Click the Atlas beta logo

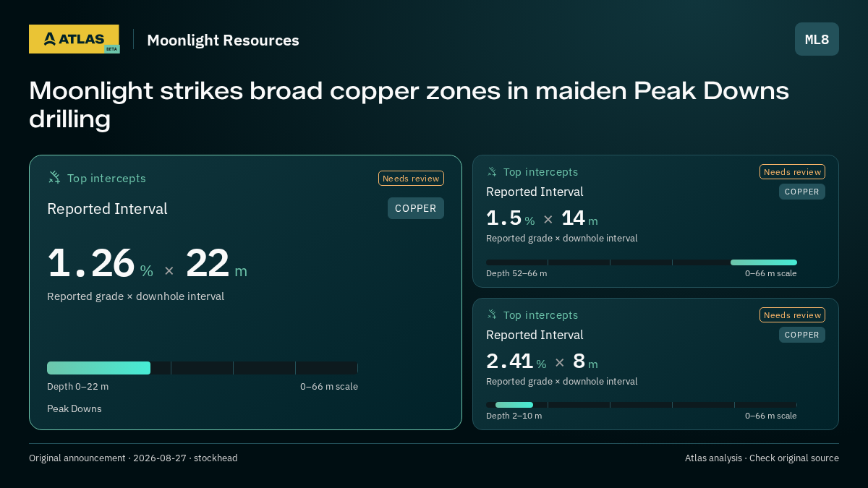click(75, 39)
